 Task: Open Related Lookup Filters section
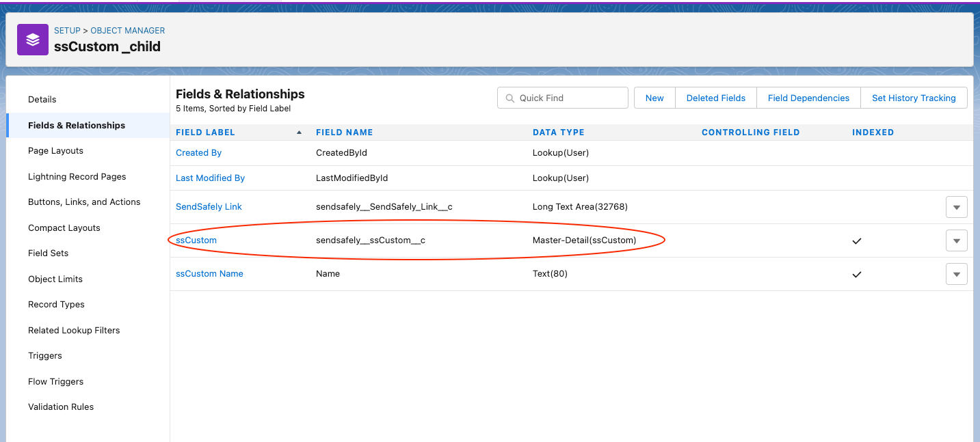[x=74, y=331]
